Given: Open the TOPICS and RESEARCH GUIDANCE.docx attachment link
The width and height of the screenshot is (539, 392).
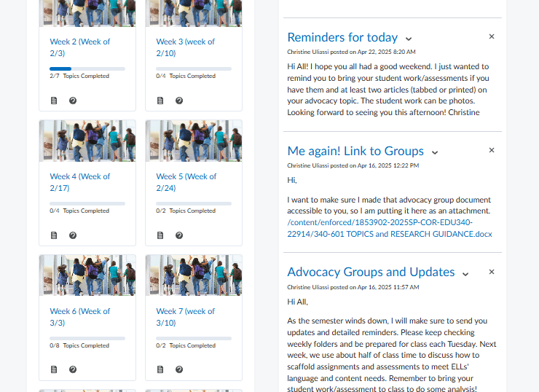Looking at the screenshot, I should point(390,228).
